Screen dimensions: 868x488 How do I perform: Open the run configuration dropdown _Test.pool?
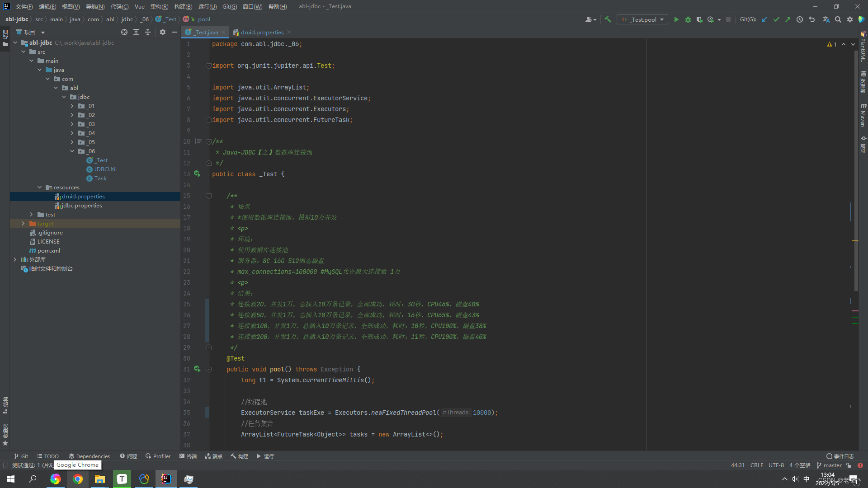[642, 19]
